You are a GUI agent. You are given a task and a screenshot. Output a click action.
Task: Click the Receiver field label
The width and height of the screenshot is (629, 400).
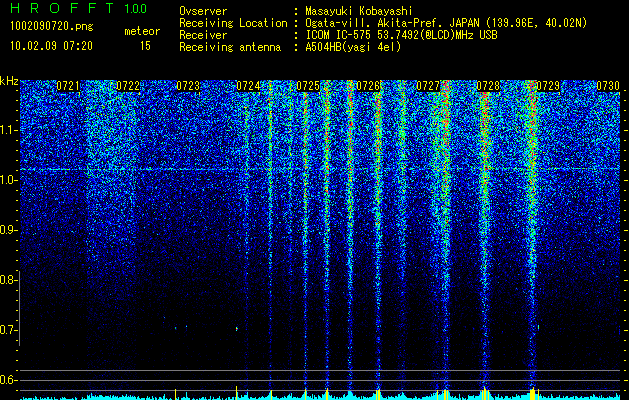coord(203,35)
